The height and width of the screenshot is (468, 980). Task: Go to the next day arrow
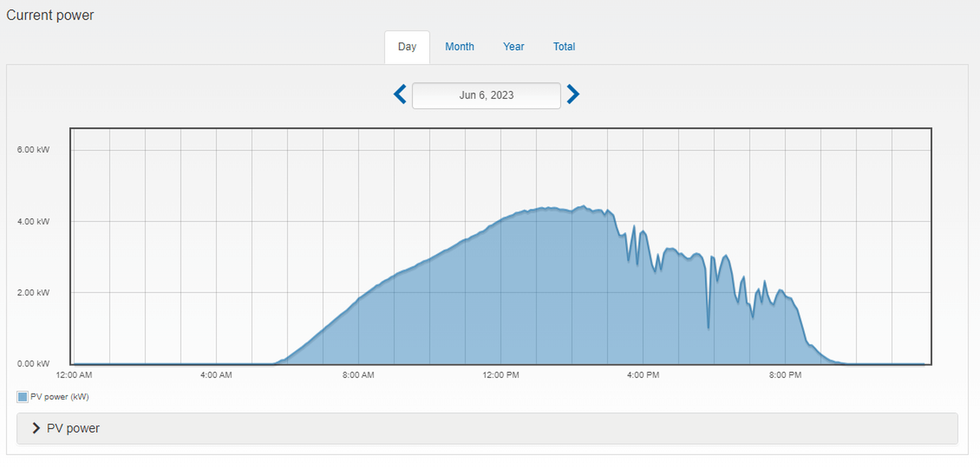point(573,94)
